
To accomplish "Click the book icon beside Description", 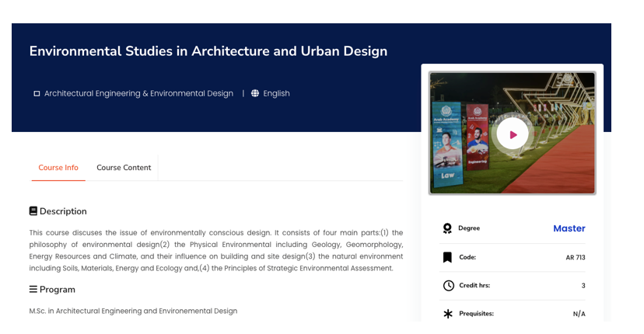I will tap(33, 211).
